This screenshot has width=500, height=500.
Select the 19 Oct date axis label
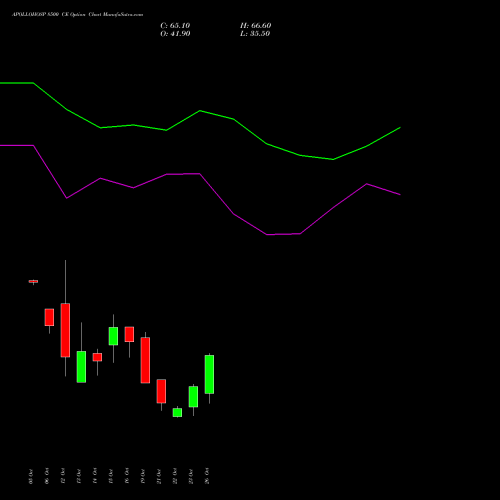(x=143, y=476)
